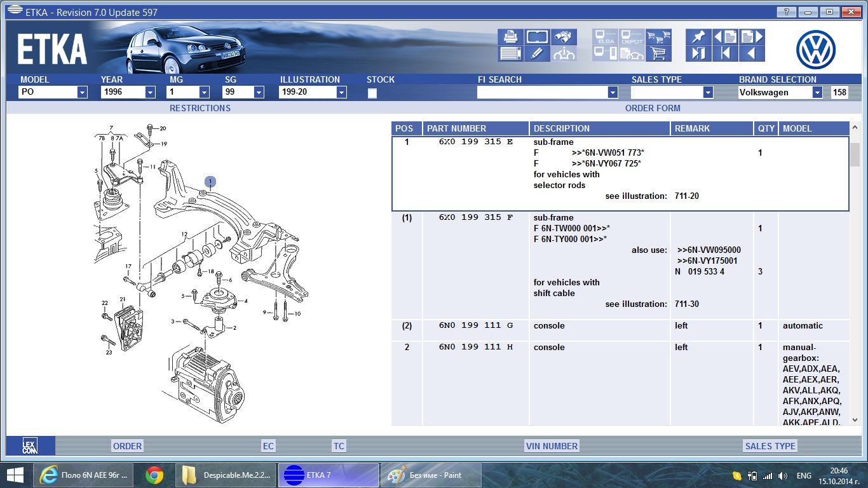Open the ILLUSTRATION dropdown showing 199-20
Screen dimensions: 868x488
tap(341, 93)
